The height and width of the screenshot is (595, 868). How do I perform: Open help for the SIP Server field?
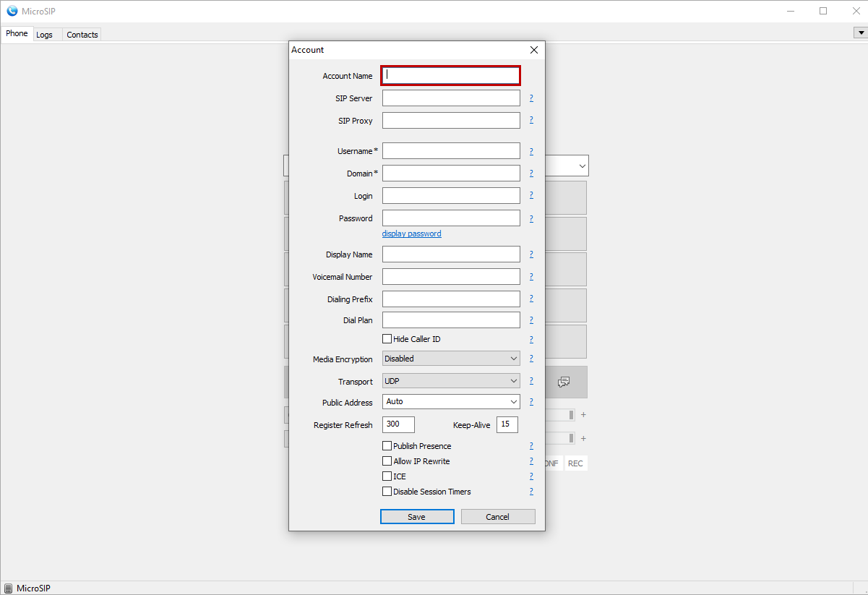pos(531,98)
